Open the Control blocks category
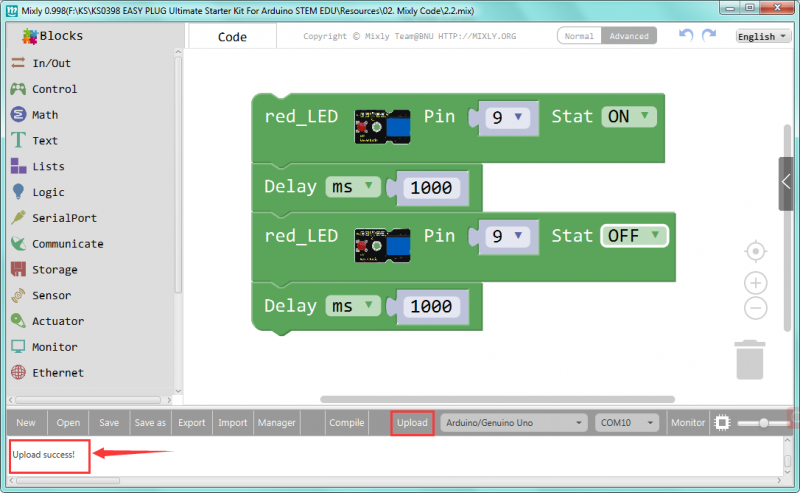Image resolution: width=800 pixels, height=493 pixels. pyautogui.click(x=54, y=89)
